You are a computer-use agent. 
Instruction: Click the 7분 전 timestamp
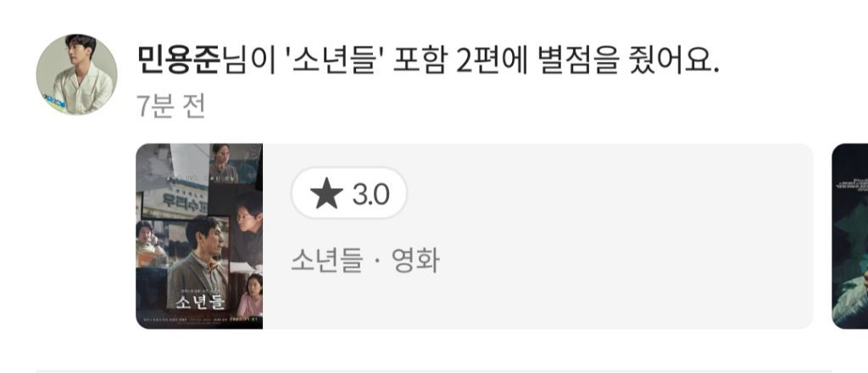[x=170, y=106]
